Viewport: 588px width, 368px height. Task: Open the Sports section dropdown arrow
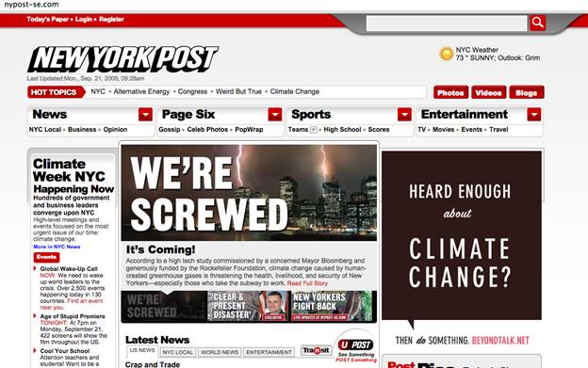point(404,115)
